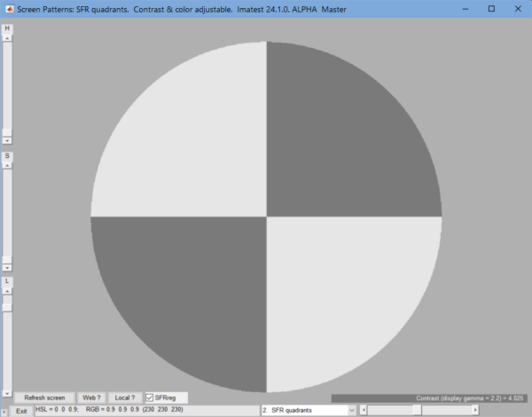Click the L lightness slider thumb

tap(7, 306)
